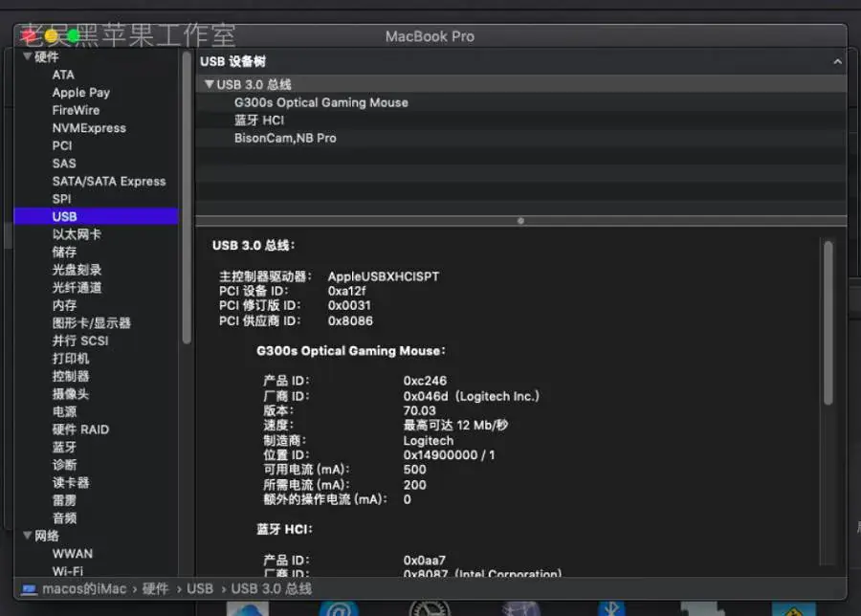Viewport: 861px width, 616px height.
Task: Click vendor ID 0x046d (Logitech Inc.)
Action: [x=471, y=396]
